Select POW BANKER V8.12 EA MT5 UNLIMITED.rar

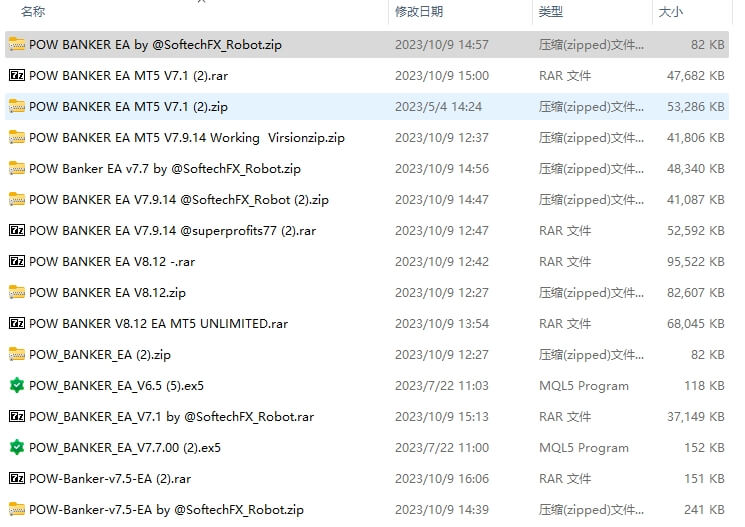tap(159, 324)
